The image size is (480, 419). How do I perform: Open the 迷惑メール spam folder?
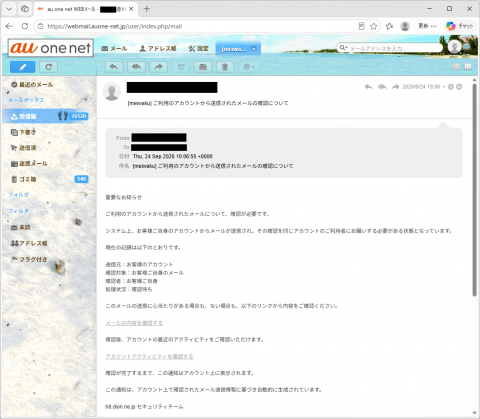click(x=29, y=164)
